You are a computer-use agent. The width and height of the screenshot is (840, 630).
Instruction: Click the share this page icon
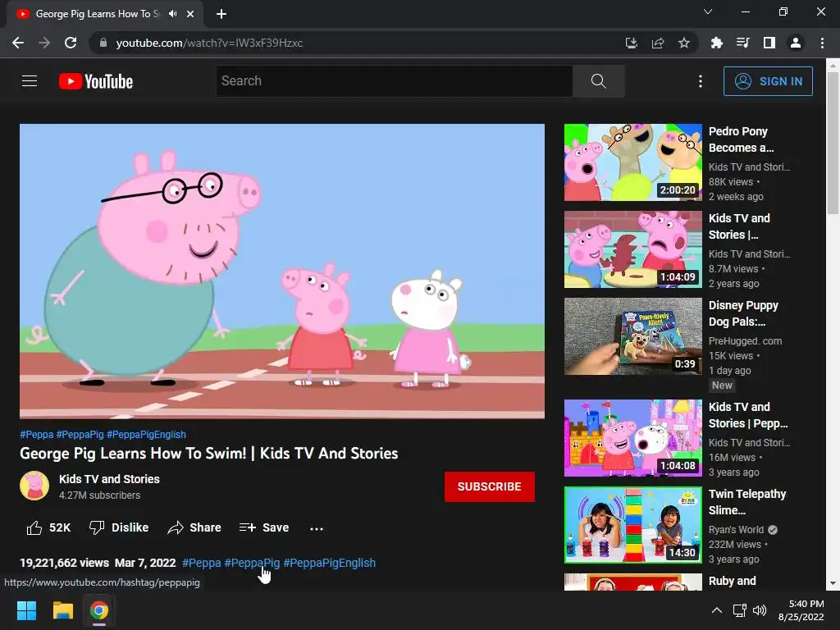coord(658,43)
